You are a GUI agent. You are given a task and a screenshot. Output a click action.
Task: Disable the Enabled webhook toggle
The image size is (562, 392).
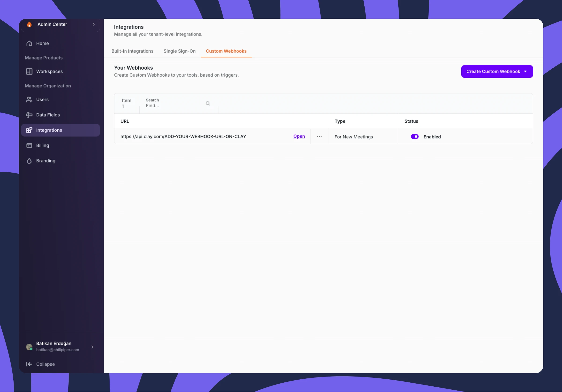[x=415, y=137]
